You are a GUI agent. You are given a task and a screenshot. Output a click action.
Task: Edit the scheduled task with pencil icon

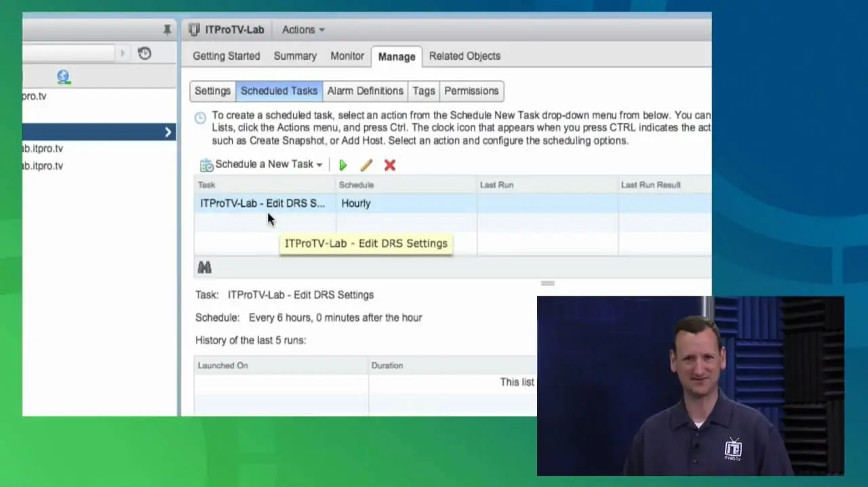[366, 165]
